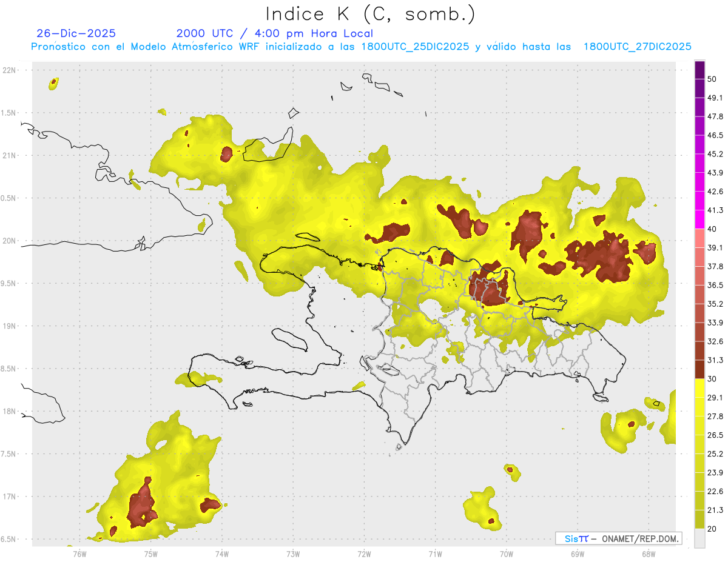
Task: Click the colorbar value '35.2'
Action: click(715, 304)
